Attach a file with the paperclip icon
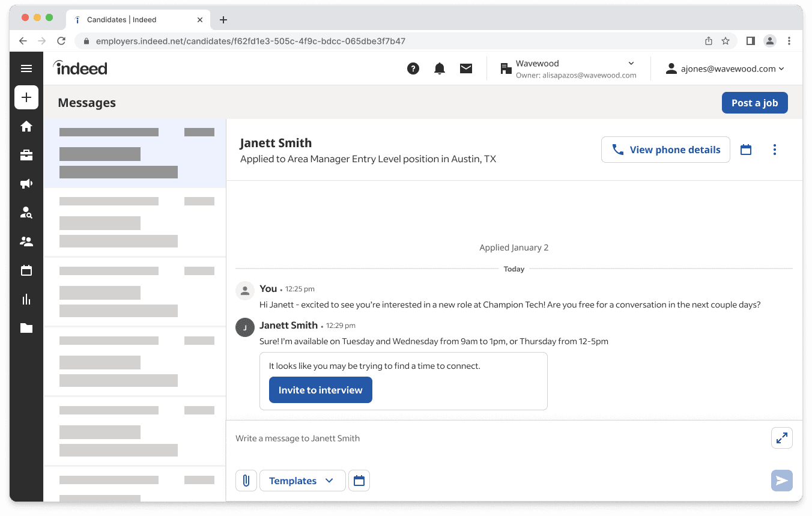 (x=246, y=481)
